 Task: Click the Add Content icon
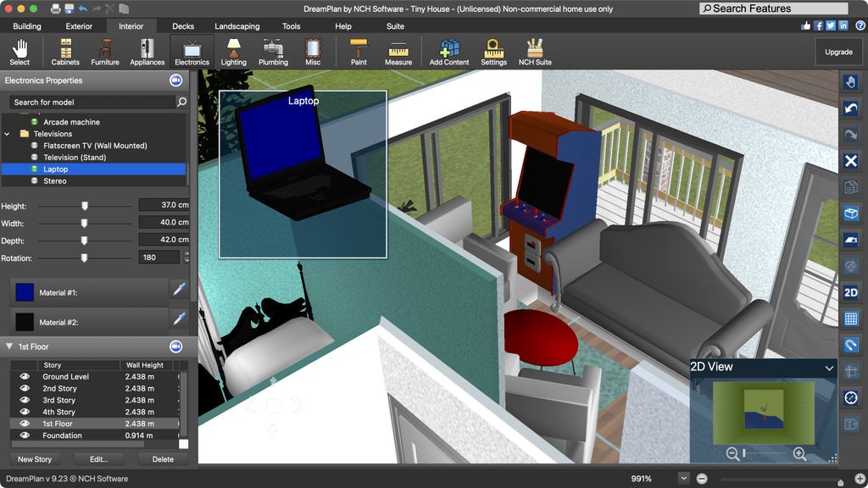click(448, 51)
